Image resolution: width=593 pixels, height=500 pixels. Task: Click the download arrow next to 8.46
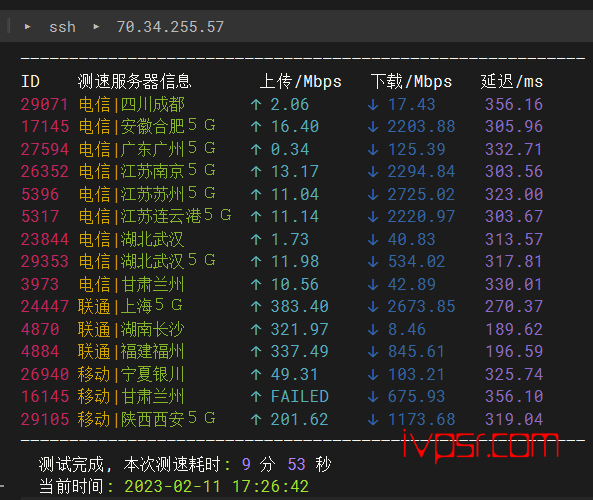click(373, 329)
